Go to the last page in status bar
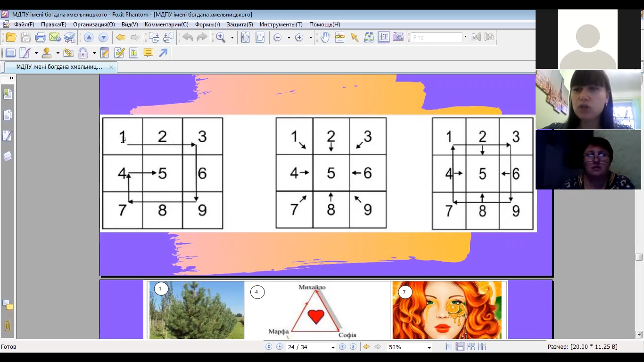The width and height of the screenshot is (644, 362). click(x=353, y=347)
